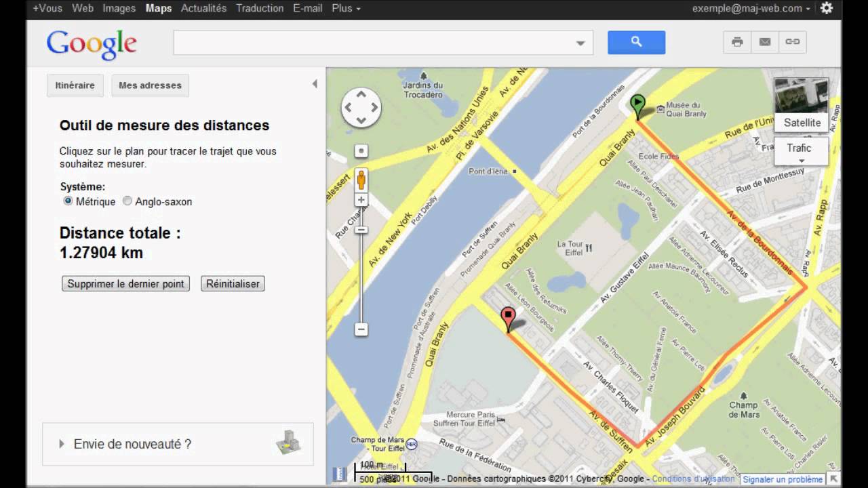Go to Images in top bar
The height and width of the screenshot is (488, 868).
point(119,8)
